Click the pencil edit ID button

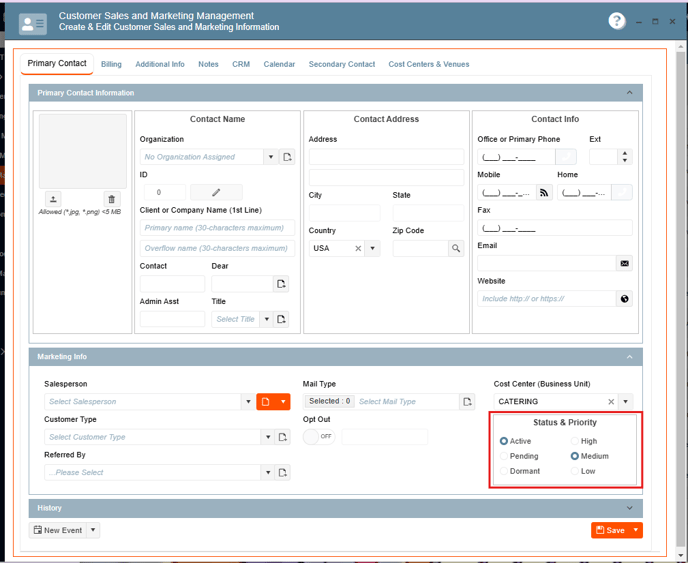[216, 192]
